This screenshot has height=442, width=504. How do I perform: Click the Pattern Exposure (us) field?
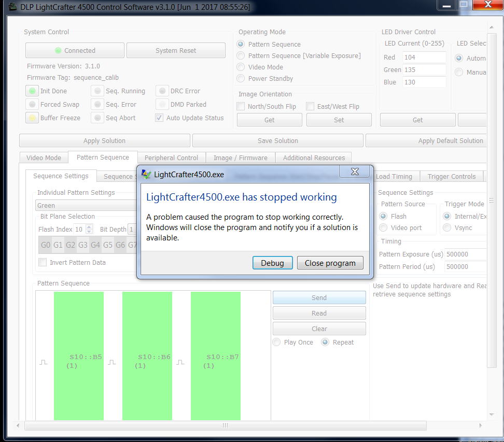(x=466, y=254)
